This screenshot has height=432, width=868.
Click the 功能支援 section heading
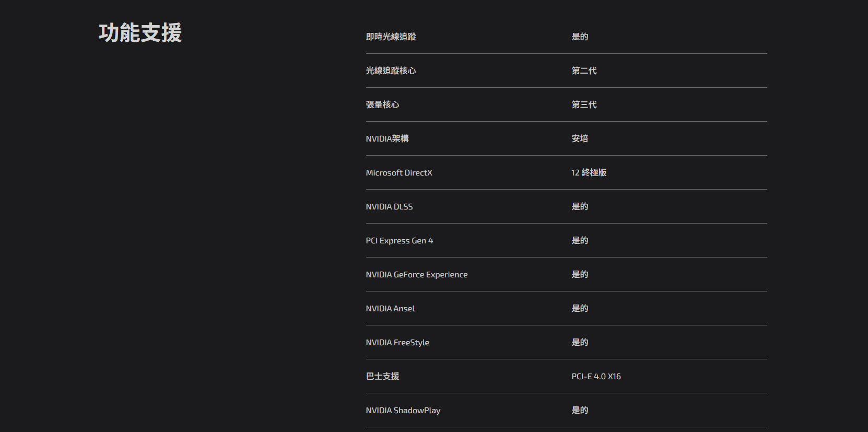(140, 33)
